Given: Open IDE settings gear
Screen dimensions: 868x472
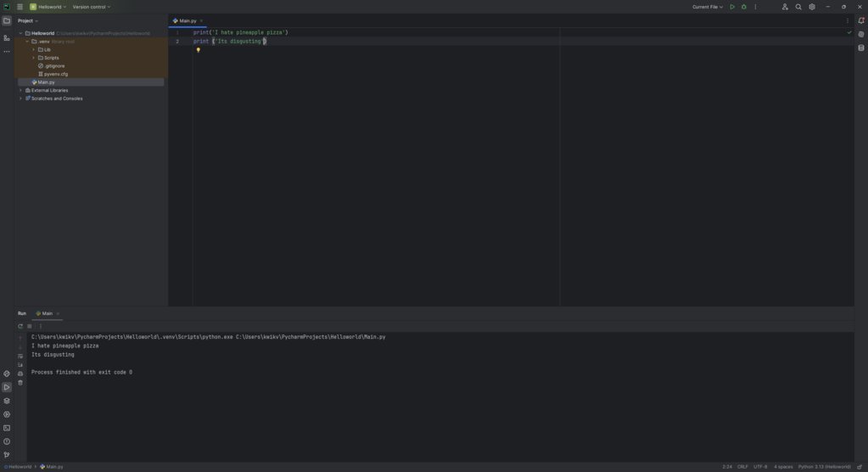Looking at the screenshot, I should coord(812,7).
